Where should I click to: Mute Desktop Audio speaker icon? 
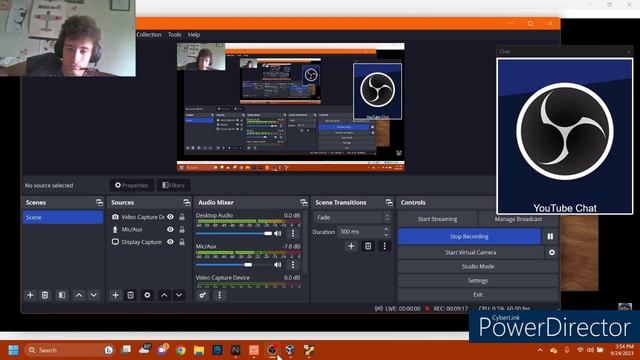click(x=278, y=233)
